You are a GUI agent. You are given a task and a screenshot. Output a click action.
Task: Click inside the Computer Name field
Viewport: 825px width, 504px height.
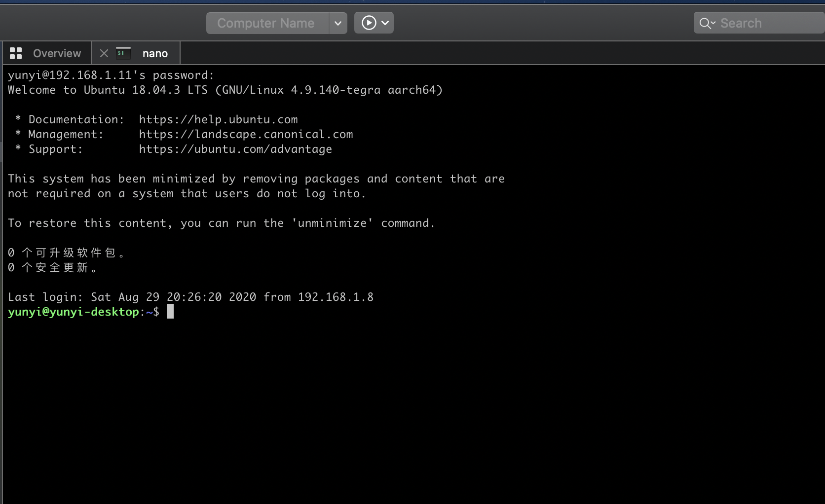click(x=266, y=23)
